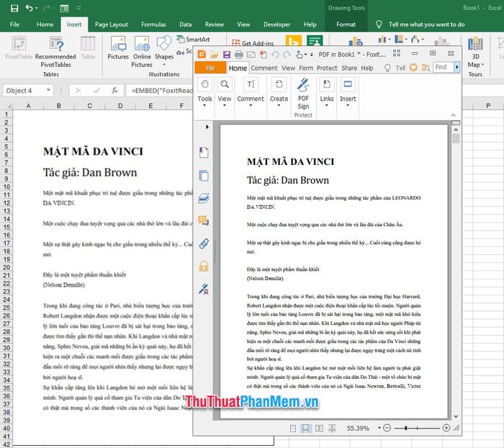This screenshot has width=504, height=448.
Task: Open the Foxit security padlock panel
Action: 204,266
